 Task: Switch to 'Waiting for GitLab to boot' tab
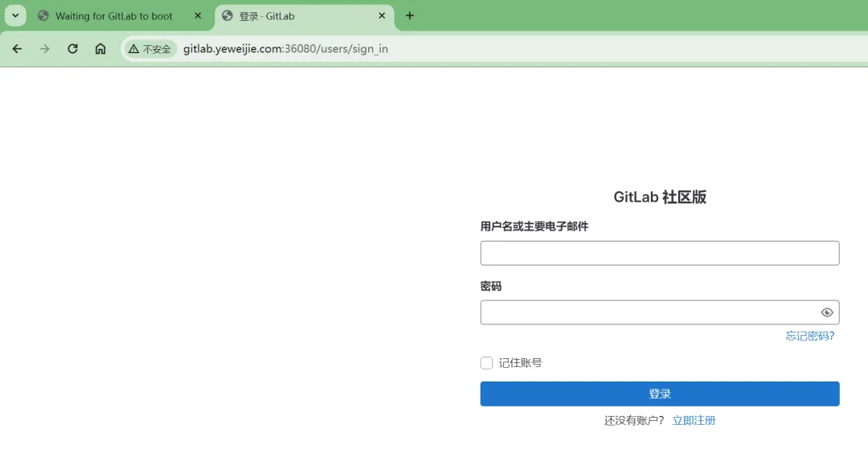[113, 16]
